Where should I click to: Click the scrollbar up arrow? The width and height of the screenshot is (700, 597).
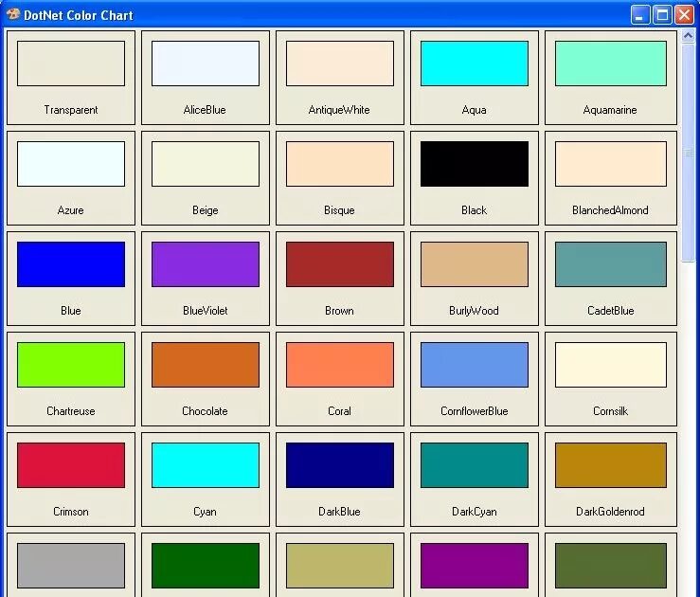688,36
